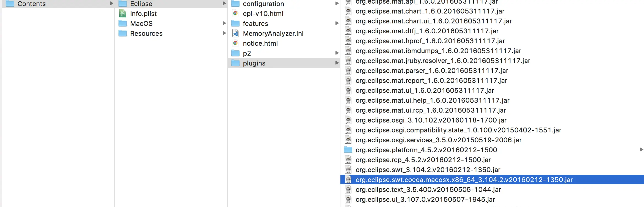Expand the plugins folder arrow
644x207 pixels.
click(x=337, y=63)
